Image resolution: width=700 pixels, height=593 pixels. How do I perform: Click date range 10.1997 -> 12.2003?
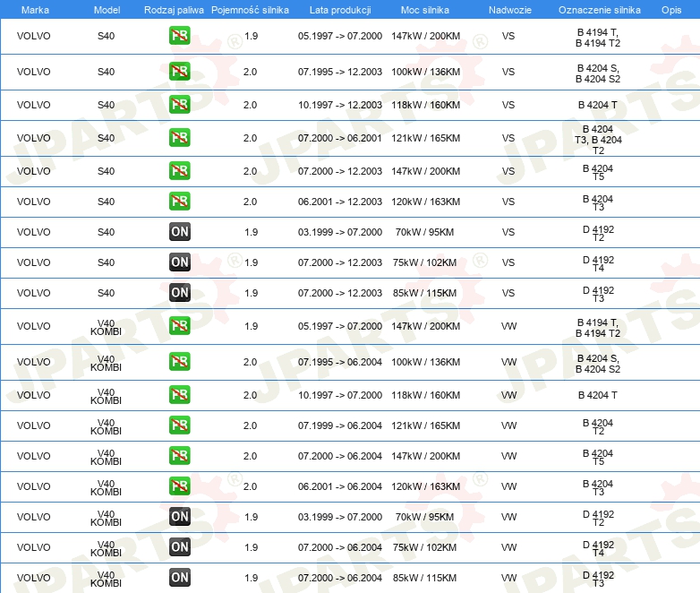click(x=340, y=105)
